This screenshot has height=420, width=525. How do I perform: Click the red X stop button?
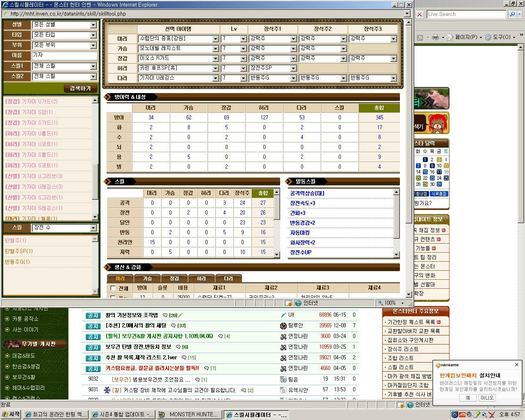[x=419, y=14]
